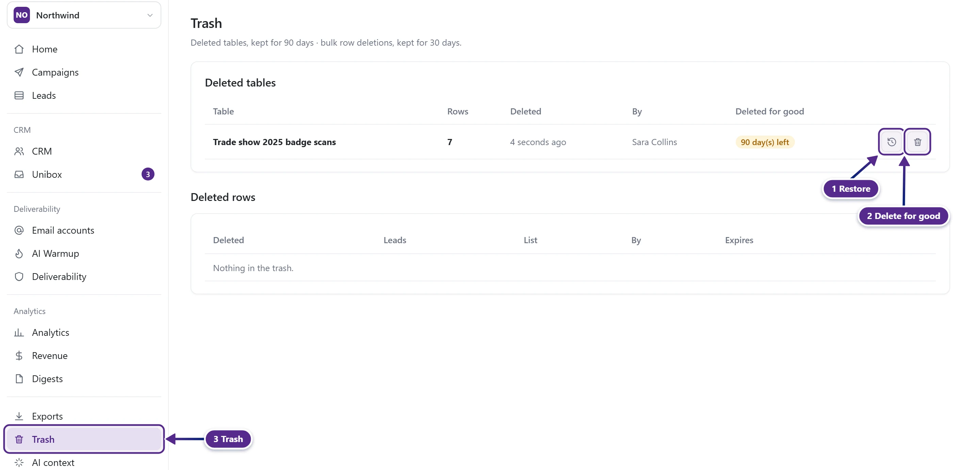Screen dimensions: 980x470
Task: Open Digests page
Action: click(84, 379)
